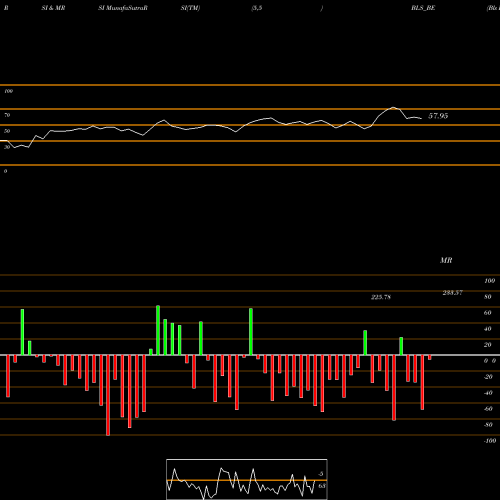
Task: Select the 225.78 value label
Action: 381,297
